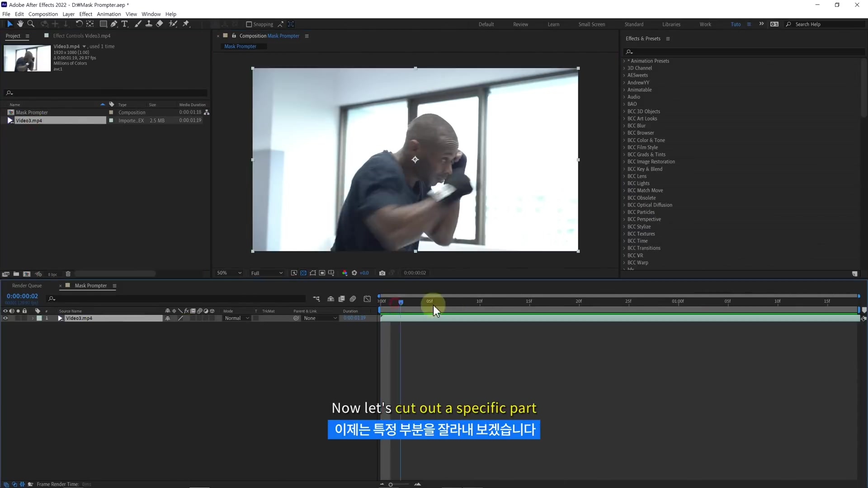Toggle the lock column for Video3.mp4 layer
Image resolution: width=868 pixels, height=488 pixels.
tap(25, 318)
